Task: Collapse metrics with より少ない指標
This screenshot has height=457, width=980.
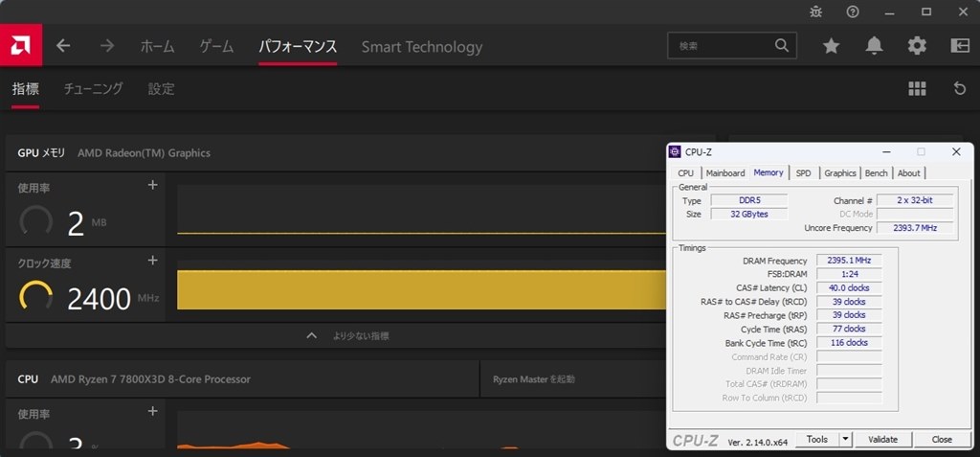Action: point(347,335)
